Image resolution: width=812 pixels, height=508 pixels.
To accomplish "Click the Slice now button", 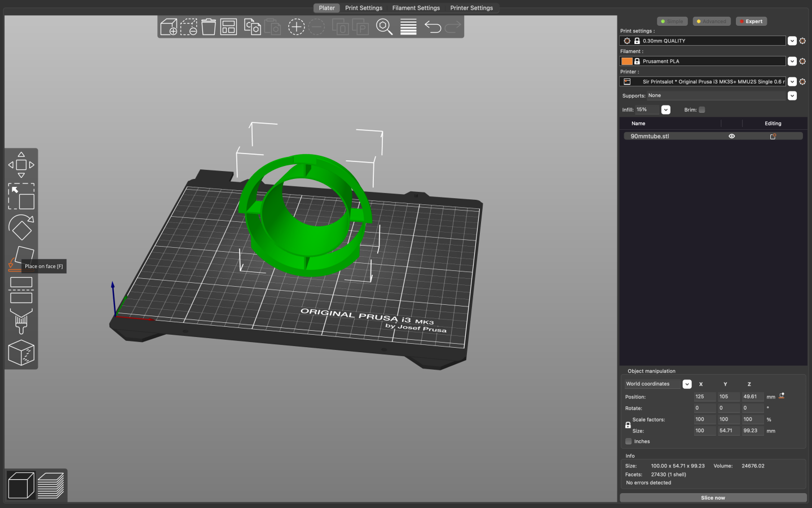I will 713,498.
